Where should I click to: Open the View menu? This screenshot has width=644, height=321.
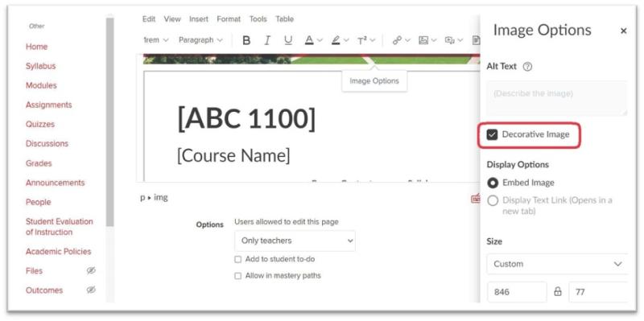tap(172, 19)
